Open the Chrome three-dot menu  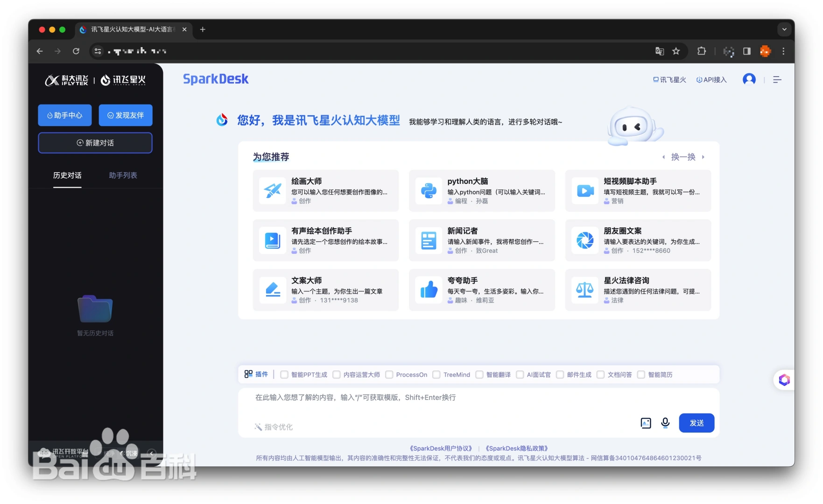point(783,51)
